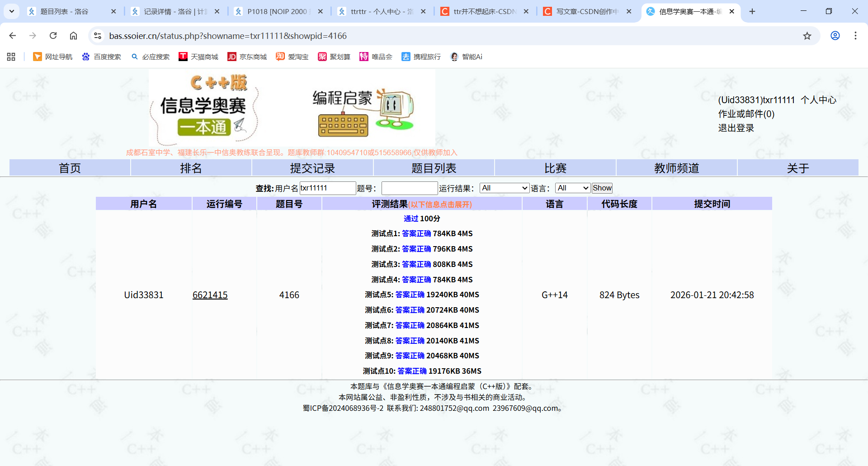Open the browser profile account icon
The width and height of the screenshot is (868, 466).
[835, 36]
